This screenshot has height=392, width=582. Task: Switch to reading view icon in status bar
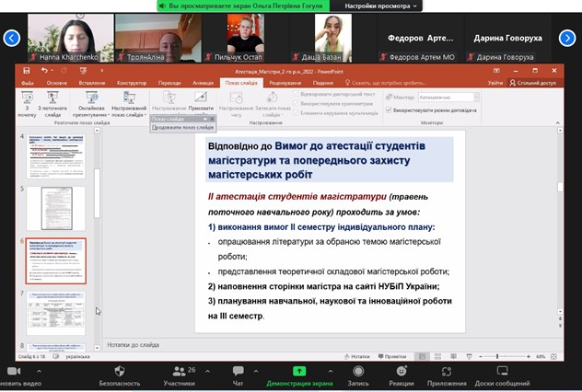453,356
